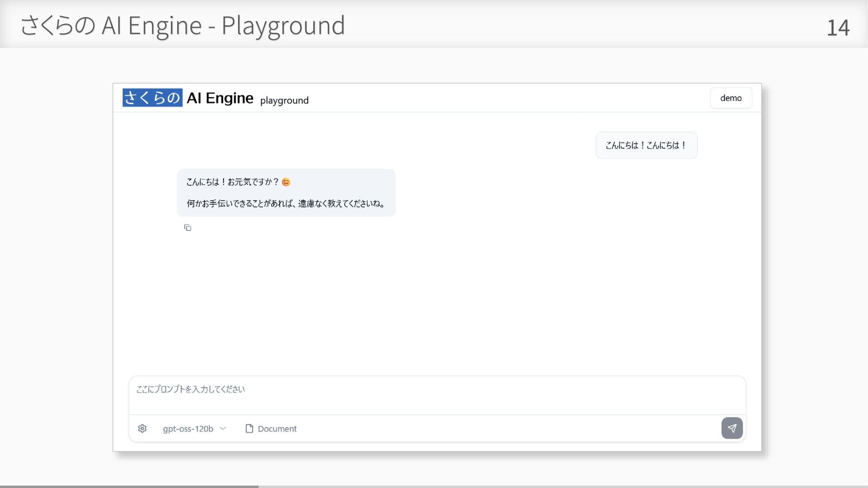Open the gpt-oss-120b model selector

tap(188, 428)
